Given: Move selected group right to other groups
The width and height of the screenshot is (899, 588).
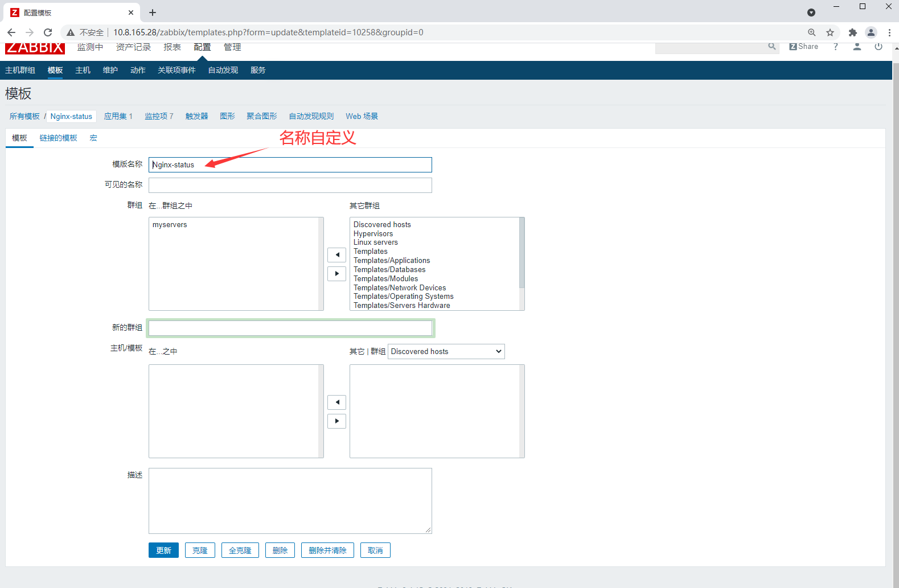Looking at the screenshot, I should point(337,274).
